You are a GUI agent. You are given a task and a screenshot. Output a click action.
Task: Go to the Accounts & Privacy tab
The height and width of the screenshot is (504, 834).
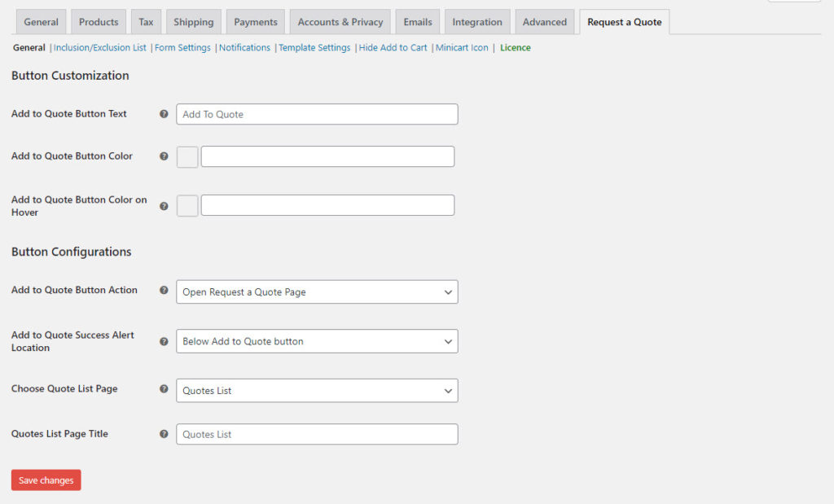click(340, 22)
